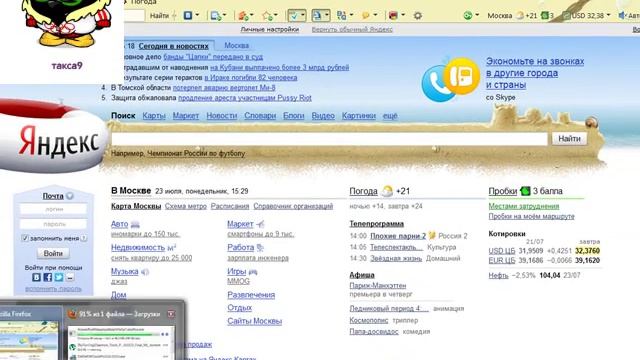The image size is (640, 360).
Task: Toggle the highlighted translate toolbar button
Action: [320, 16]
